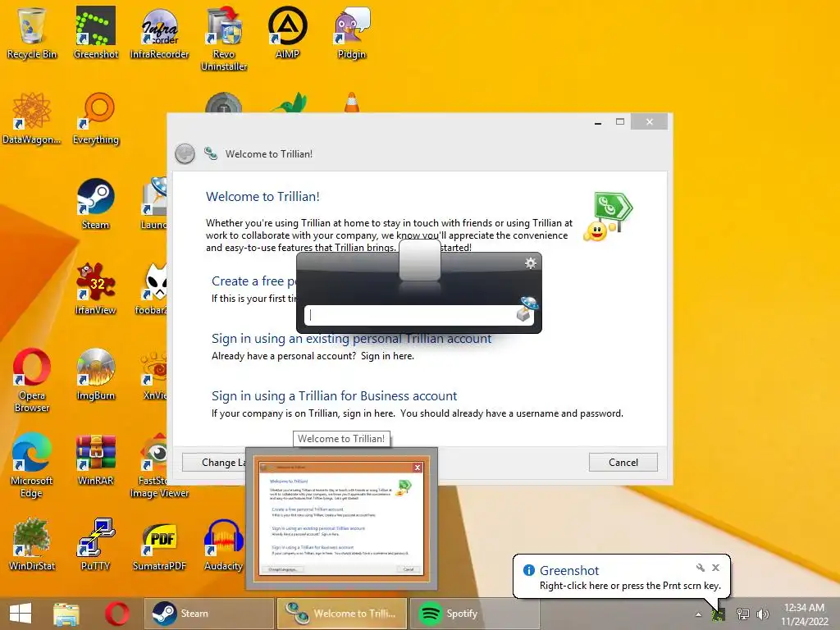Select the ImgBurn desktop shortcut
Screen dimensions: 840x630
tap(96, 374)
